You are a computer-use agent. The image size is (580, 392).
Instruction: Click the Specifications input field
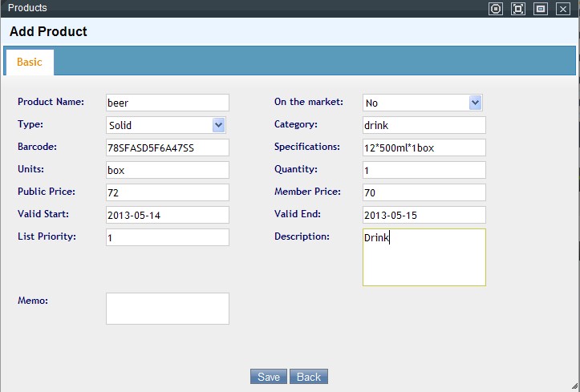(x=424, y=148)
